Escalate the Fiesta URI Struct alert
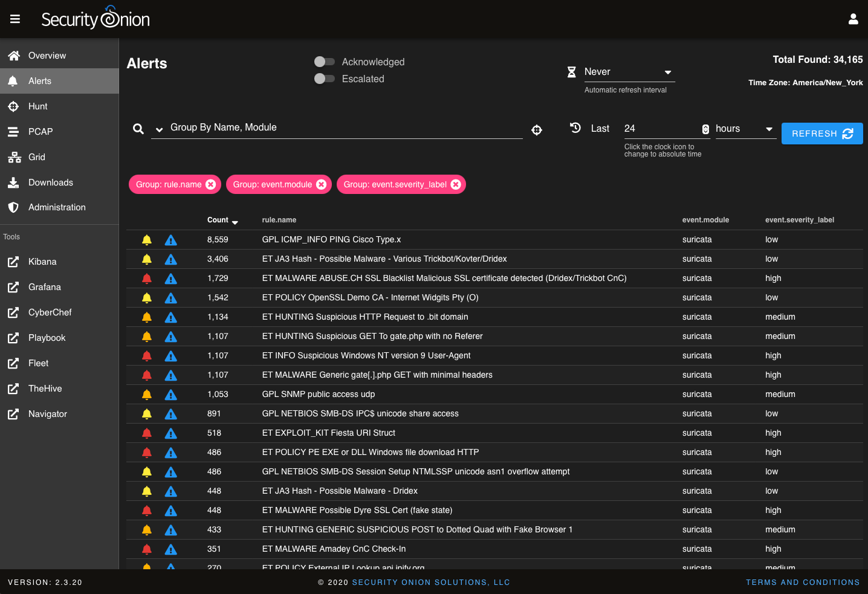The width and height of the screenshot is (868, 594). tap(171, 433)
